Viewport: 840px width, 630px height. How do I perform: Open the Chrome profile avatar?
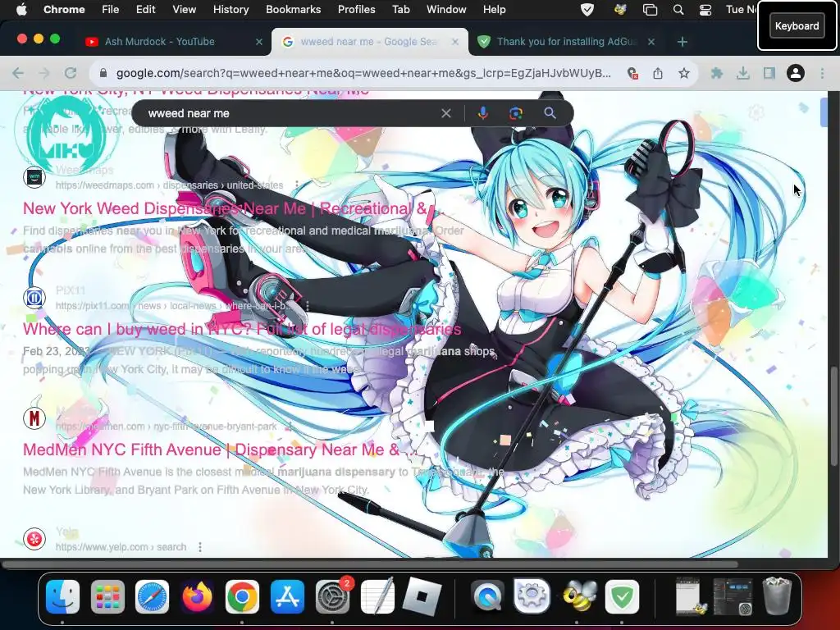[x=796, y=73]
